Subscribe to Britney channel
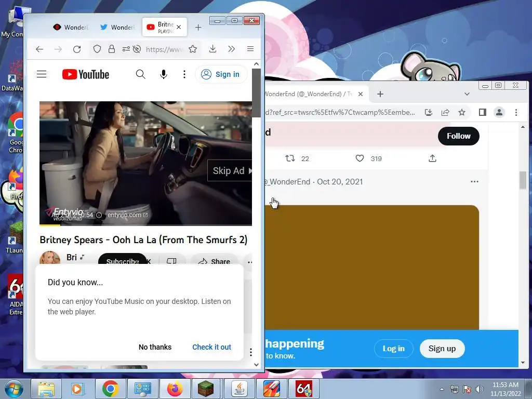This screenshot has width=532, height=399. (x=123, y=259)
